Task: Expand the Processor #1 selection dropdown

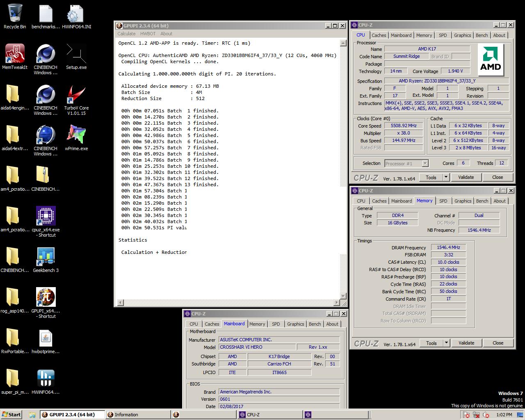Action: click(425, 164)
